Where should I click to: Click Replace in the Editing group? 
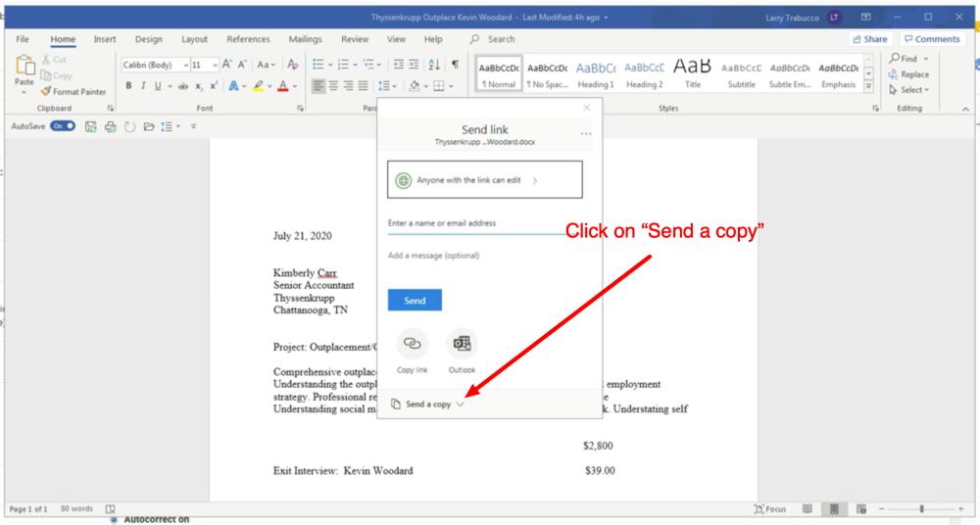(x=908, y=74)
